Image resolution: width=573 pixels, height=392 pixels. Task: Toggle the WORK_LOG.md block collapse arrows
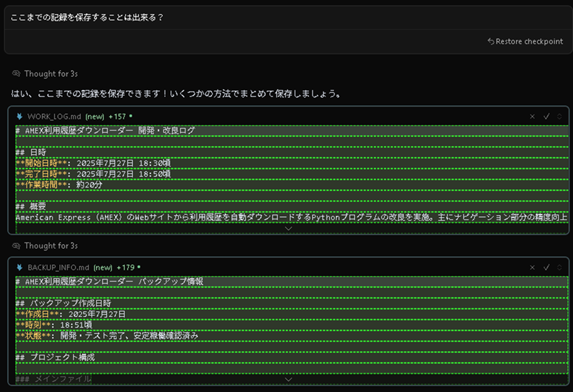click(x=559, y=116)
